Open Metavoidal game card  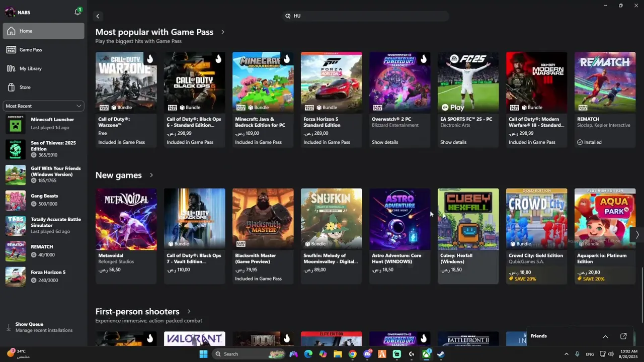click(126, 236)
